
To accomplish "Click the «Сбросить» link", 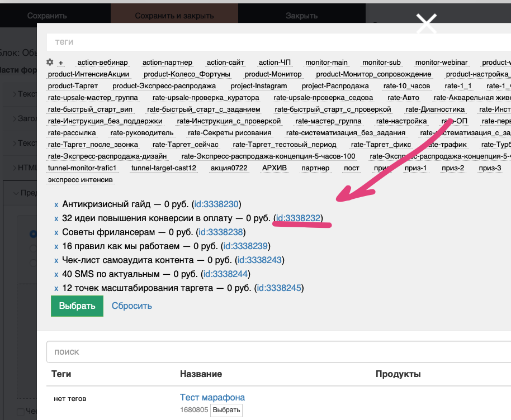I will coord(131,306).
